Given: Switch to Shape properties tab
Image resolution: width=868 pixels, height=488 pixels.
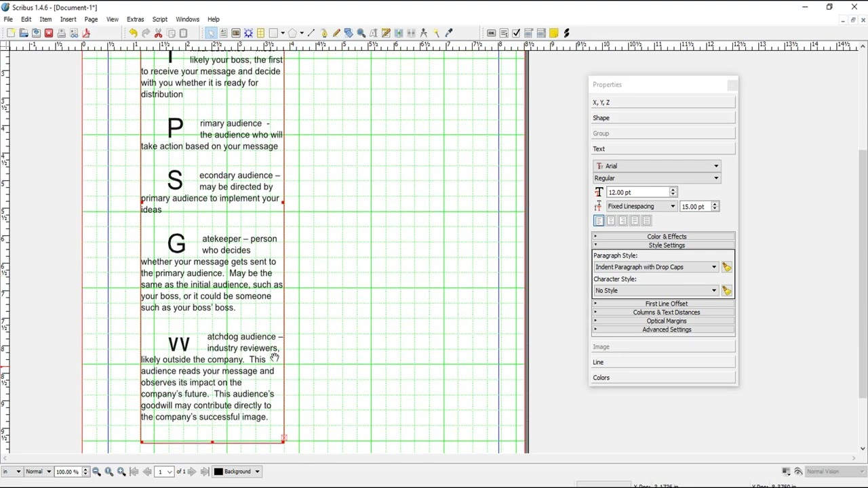Looking at the screenshot, I should point(663,118).
